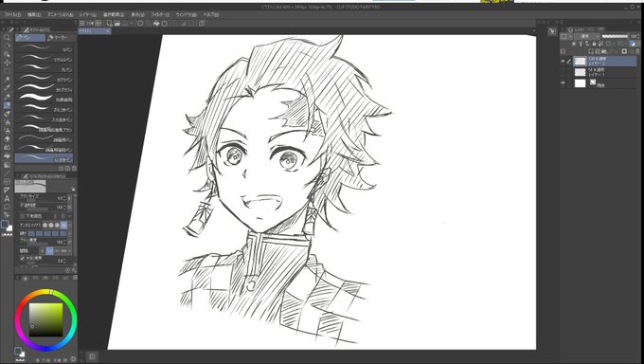Click Create layer mask icon
The height and width of the screenshot is (364, 644).
624,51
